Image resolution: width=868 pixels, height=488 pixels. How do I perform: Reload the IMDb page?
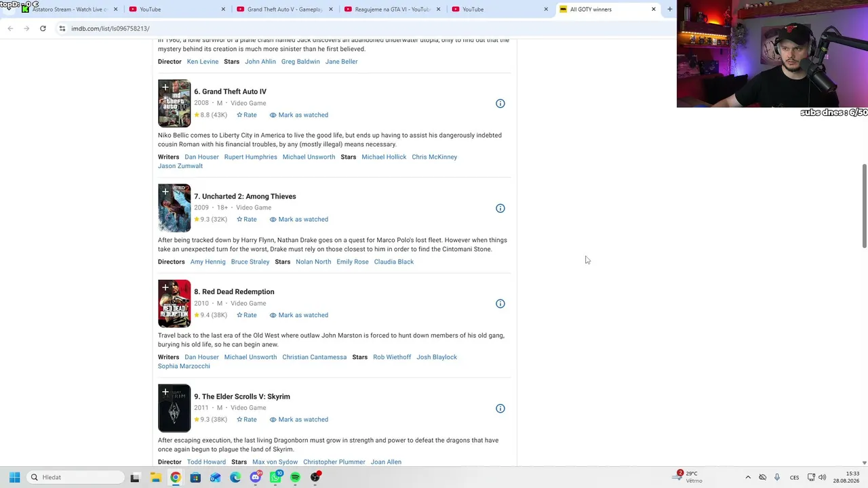(x=43, y=28)
